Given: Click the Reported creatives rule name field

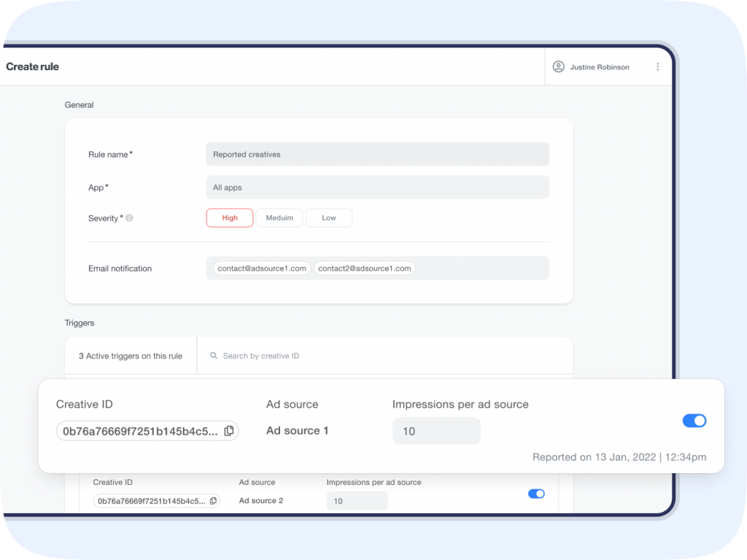Looking at the screenshot, I should [377, 154].
